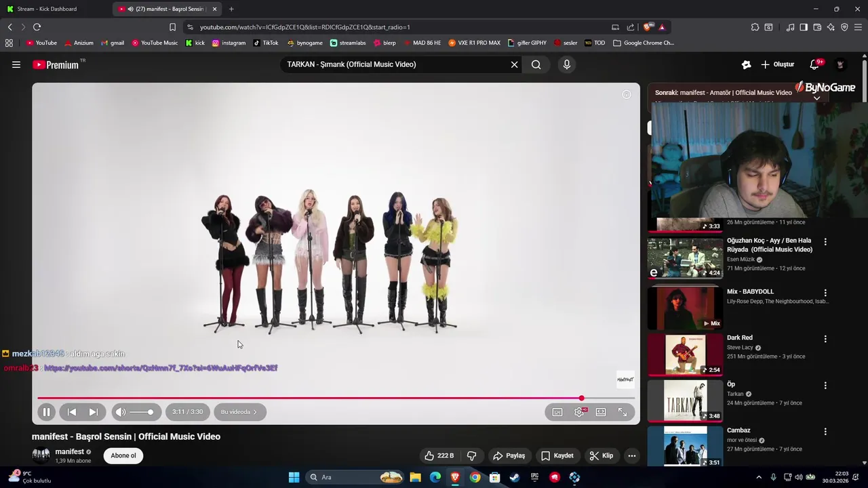Clear the search box with X
Viewport: 868px width, 488px height.
514,64
